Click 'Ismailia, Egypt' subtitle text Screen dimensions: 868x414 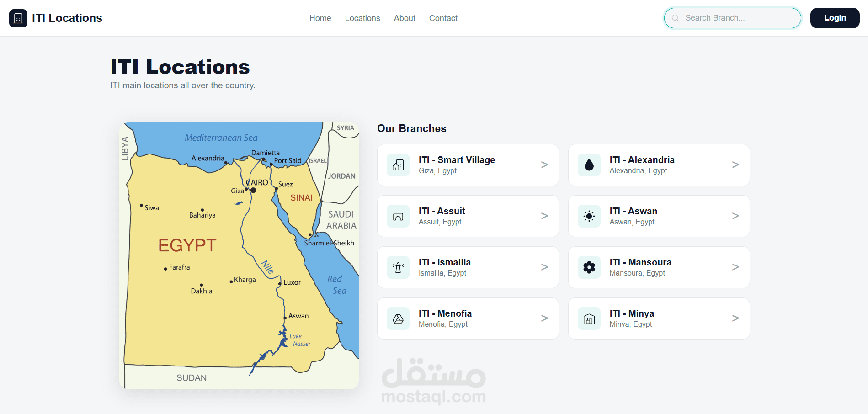click(442, 273)
